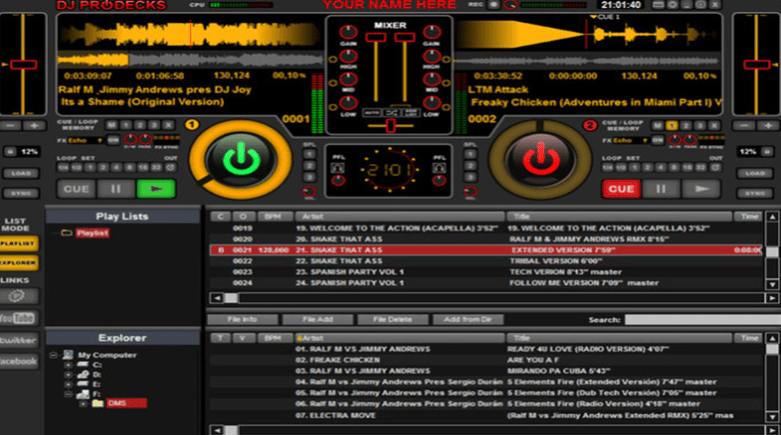Screen dimensions: 781x435
Task: Select highlighted cue memory 1 on deck 2
Action: point(671,126)
